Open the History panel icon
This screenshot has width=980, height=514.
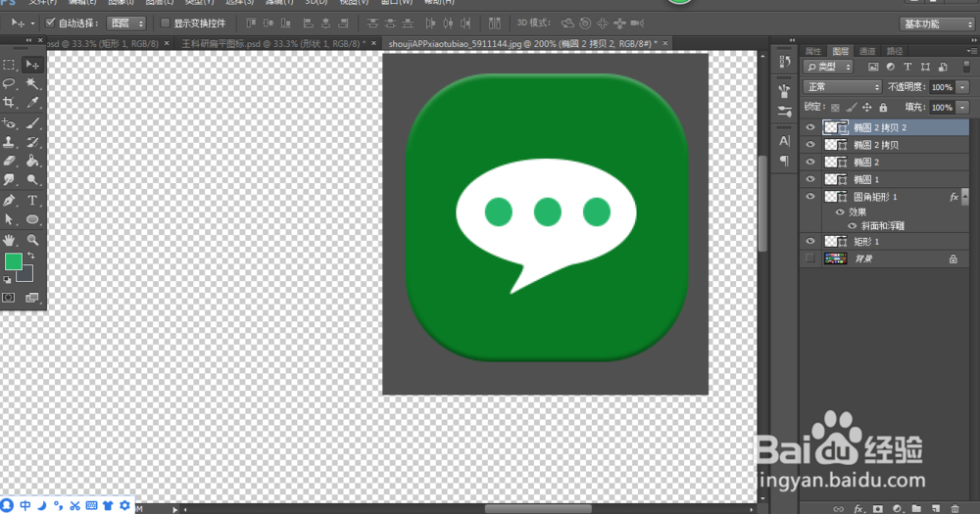(x=784, y=62)
